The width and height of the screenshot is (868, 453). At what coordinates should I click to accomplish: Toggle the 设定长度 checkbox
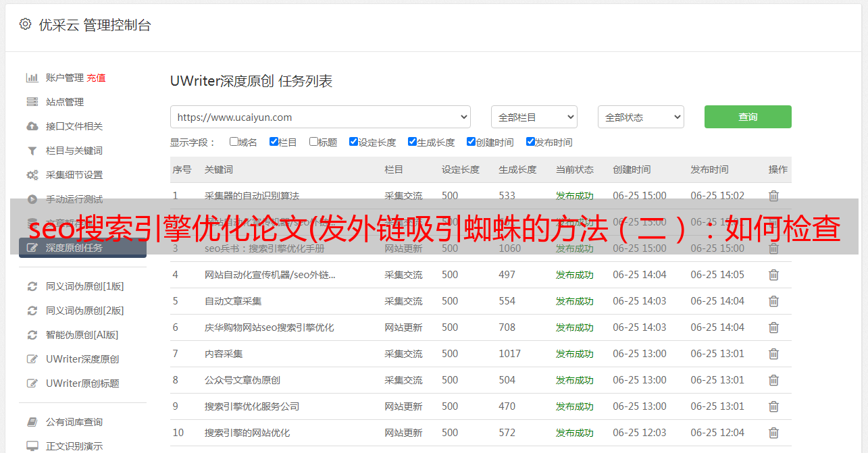coord(353,142)
